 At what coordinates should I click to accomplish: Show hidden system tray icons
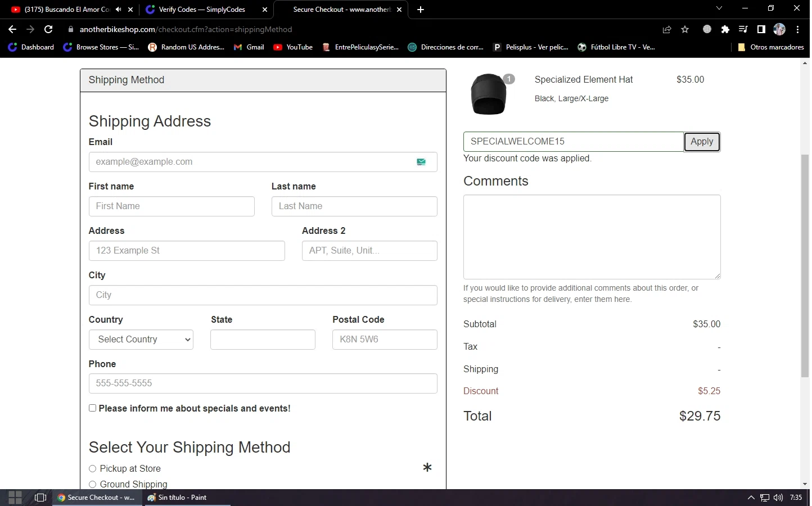(751, 498)
